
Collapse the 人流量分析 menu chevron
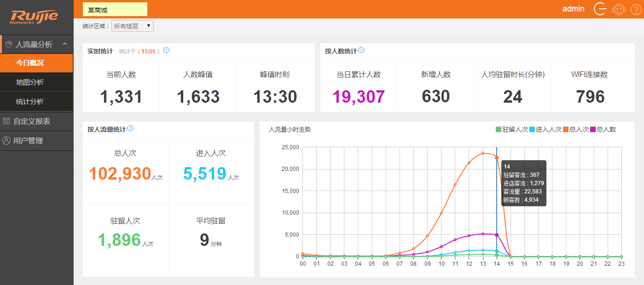tap(65, 44)
